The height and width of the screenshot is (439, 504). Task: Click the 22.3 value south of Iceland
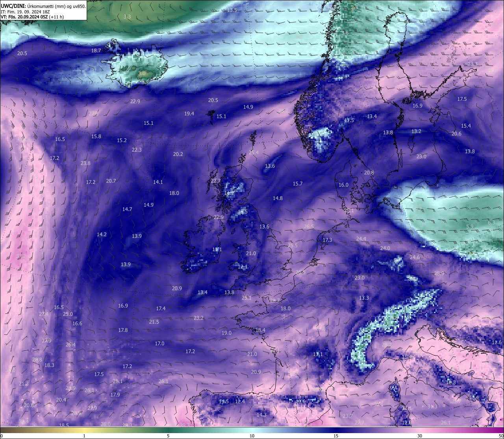137,150
